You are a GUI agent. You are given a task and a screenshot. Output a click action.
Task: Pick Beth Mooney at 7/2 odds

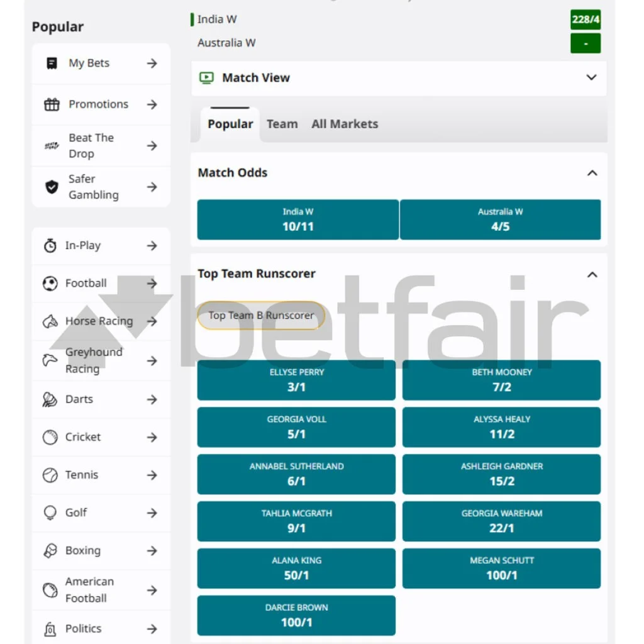pyautogui.click(x=501, y=380)
